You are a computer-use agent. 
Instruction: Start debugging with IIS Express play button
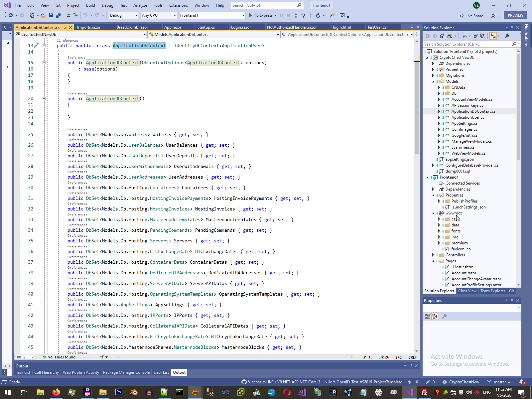[x=251, y=15]
